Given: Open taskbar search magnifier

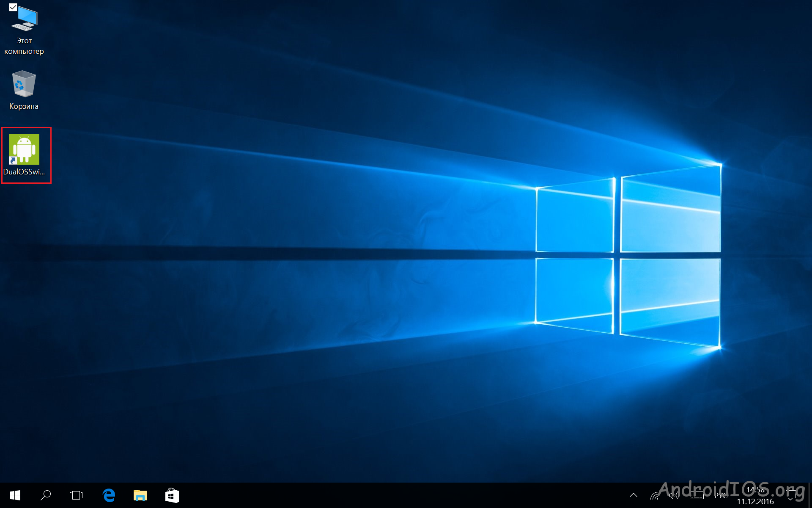Looking at the screenshot, I should [x=46, y=495].
